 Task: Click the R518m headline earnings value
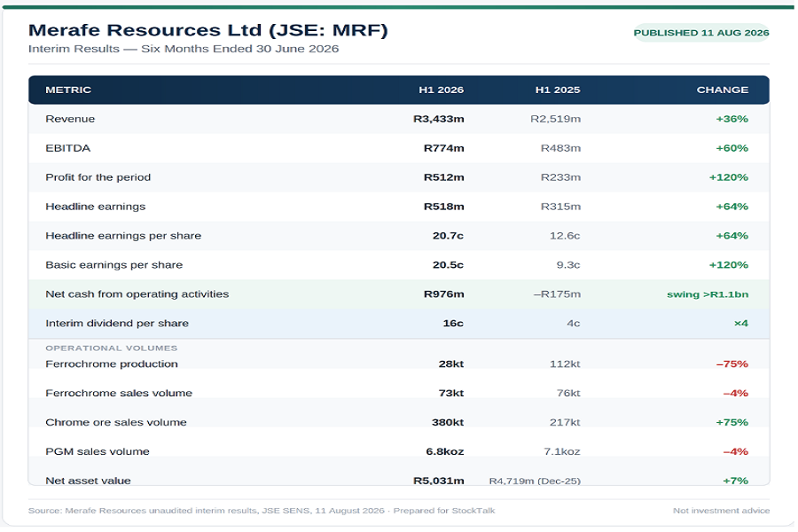click(x=444, y=207)
